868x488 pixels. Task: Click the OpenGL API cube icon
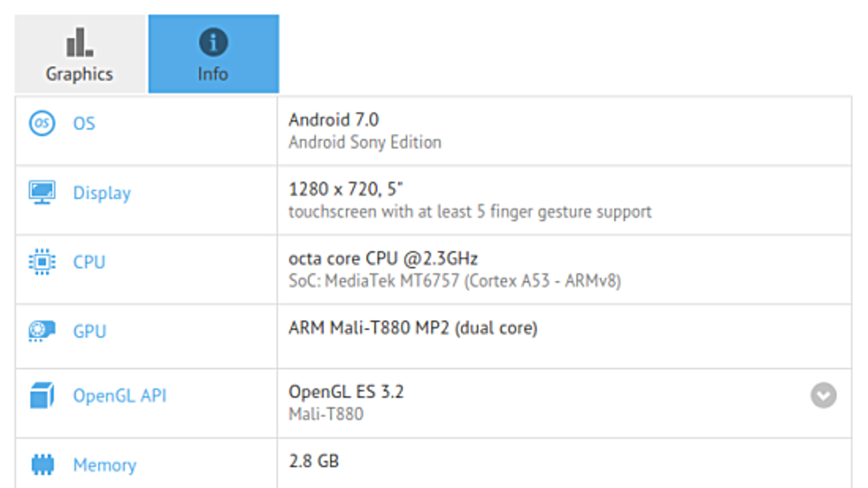click(x=42, y=395)
